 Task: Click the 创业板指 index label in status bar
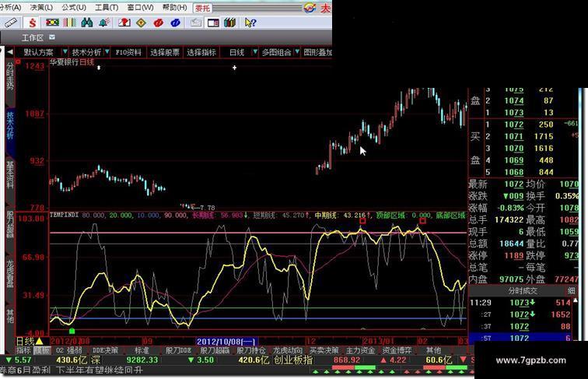click(293, 360)
